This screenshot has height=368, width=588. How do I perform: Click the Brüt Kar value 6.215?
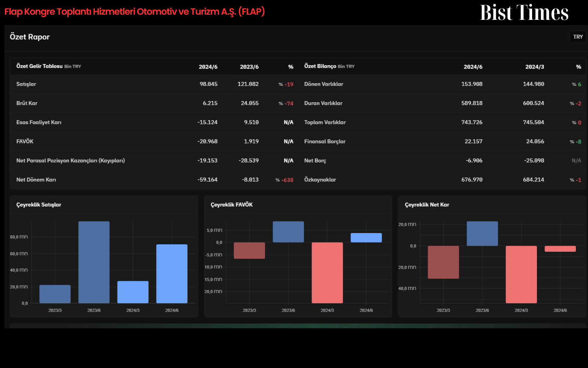[x=210, y=103]
